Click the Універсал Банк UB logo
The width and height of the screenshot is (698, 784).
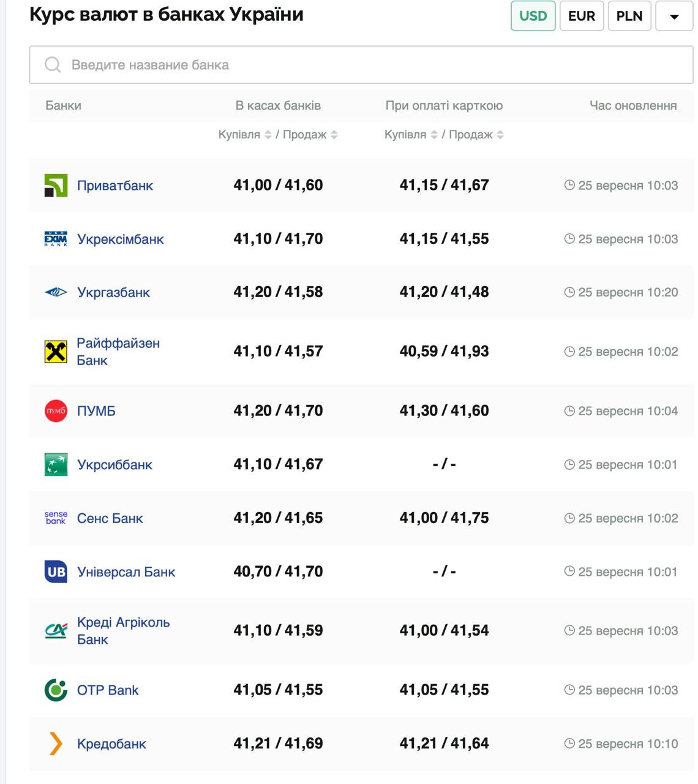(x=56, y=571)
